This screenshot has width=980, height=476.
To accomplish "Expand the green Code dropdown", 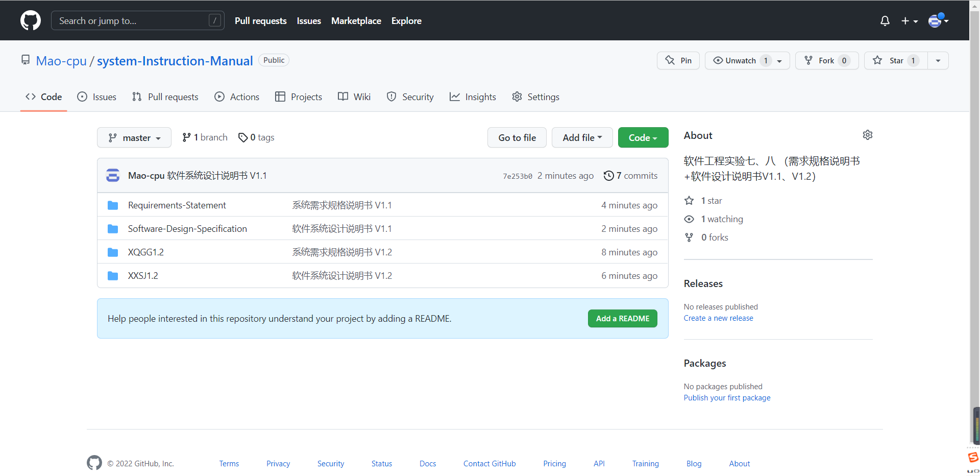I will (643, 137).
